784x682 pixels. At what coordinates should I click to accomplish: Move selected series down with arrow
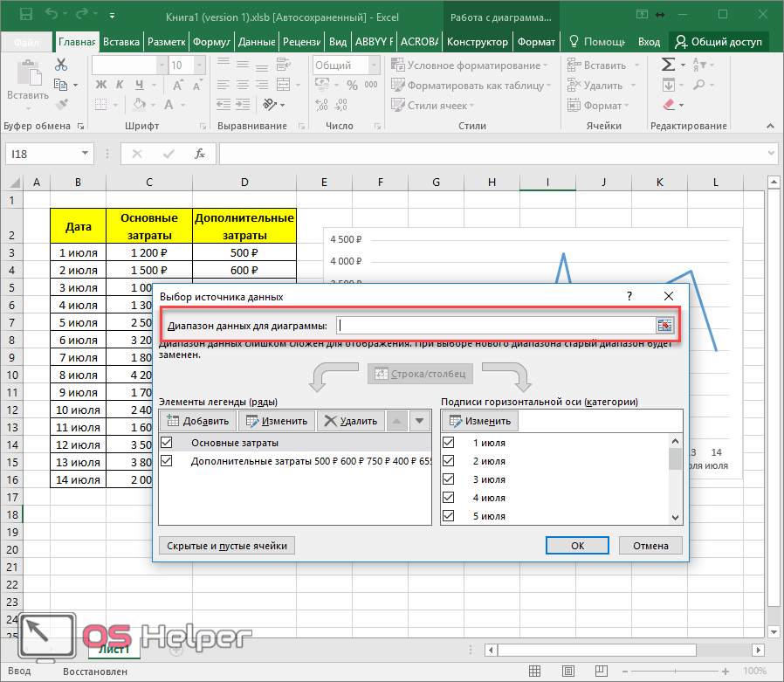tap(421, 421)
